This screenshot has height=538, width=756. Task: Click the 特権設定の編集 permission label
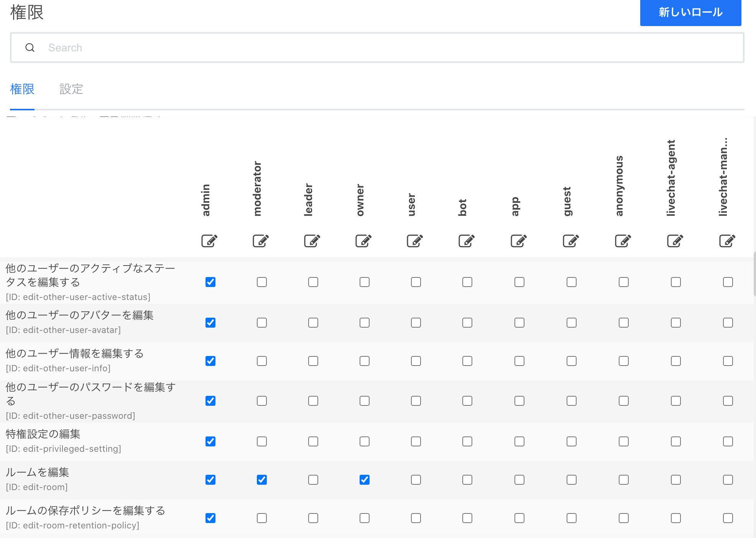tap(43, 434)
